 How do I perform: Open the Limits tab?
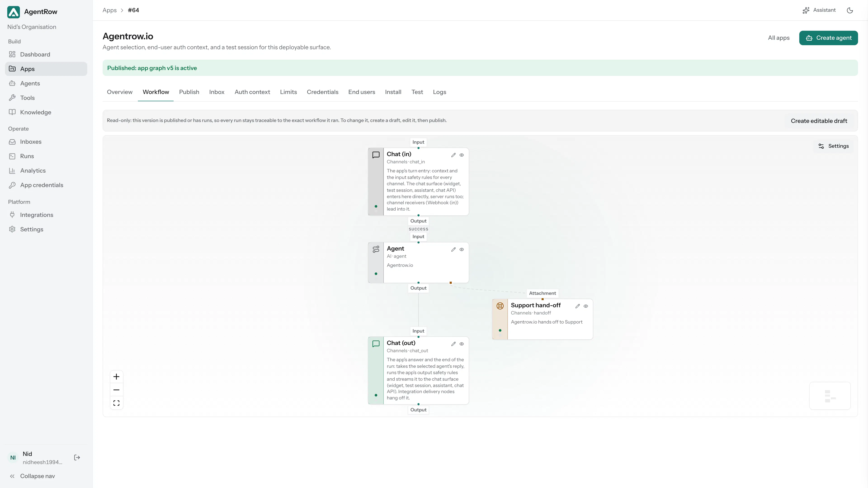pos(288,92)
